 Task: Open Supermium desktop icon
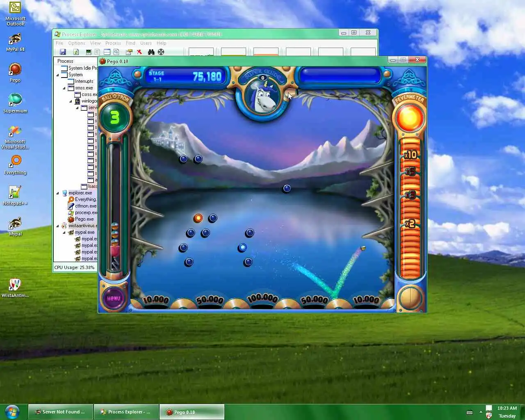click(x=15, y=103)
